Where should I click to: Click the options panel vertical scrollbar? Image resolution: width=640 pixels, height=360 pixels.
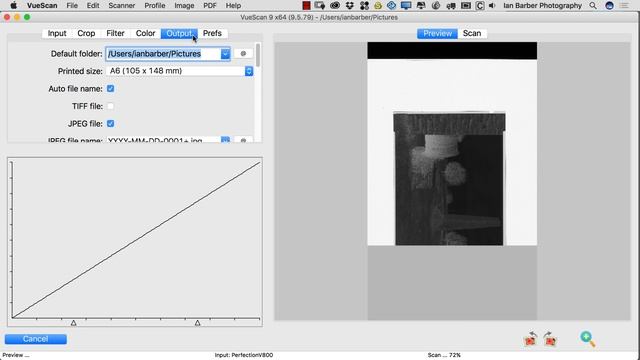(258, 55)
